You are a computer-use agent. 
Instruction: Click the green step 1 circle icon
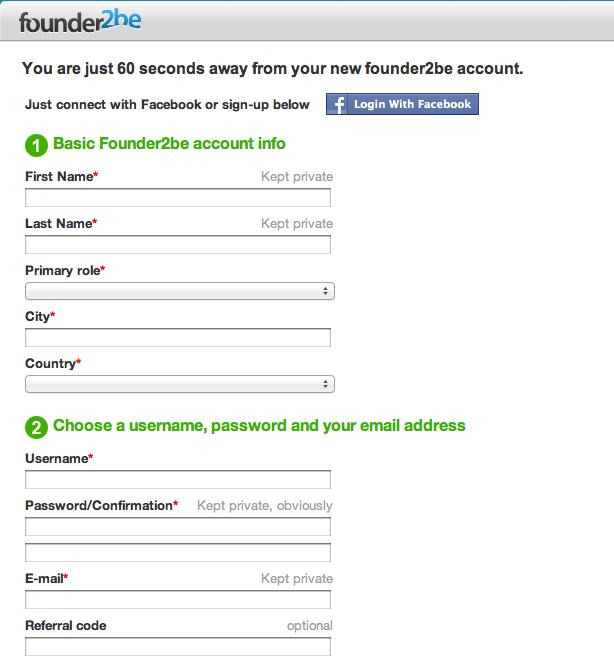36,146
